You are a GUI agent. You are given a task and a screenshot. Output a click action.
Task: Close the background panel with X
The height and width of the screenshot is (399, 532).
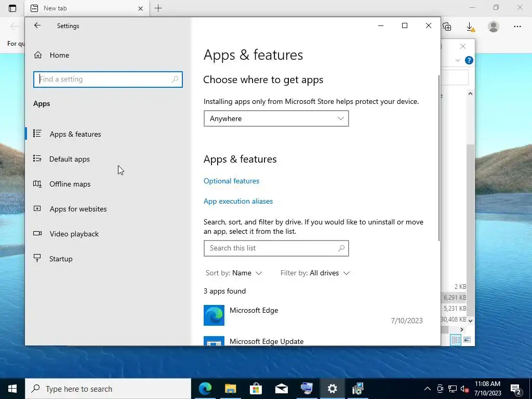[463, 46]
